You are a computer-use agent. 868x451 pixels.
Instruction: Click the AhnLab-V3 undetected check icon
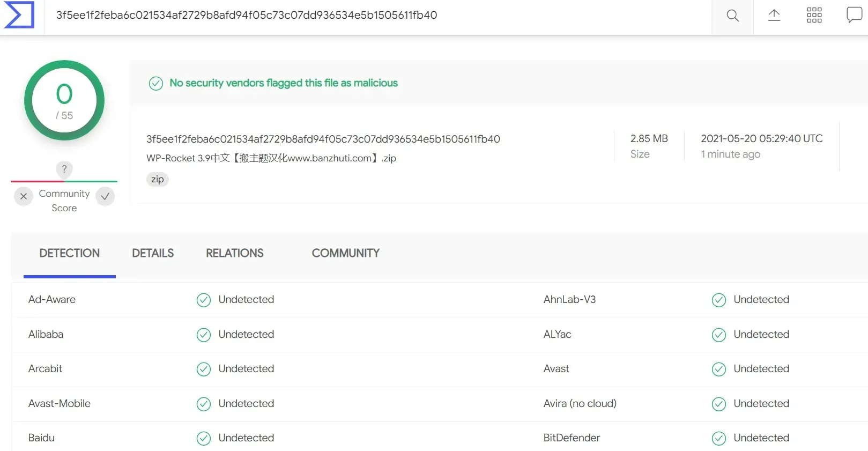point(719,300)
